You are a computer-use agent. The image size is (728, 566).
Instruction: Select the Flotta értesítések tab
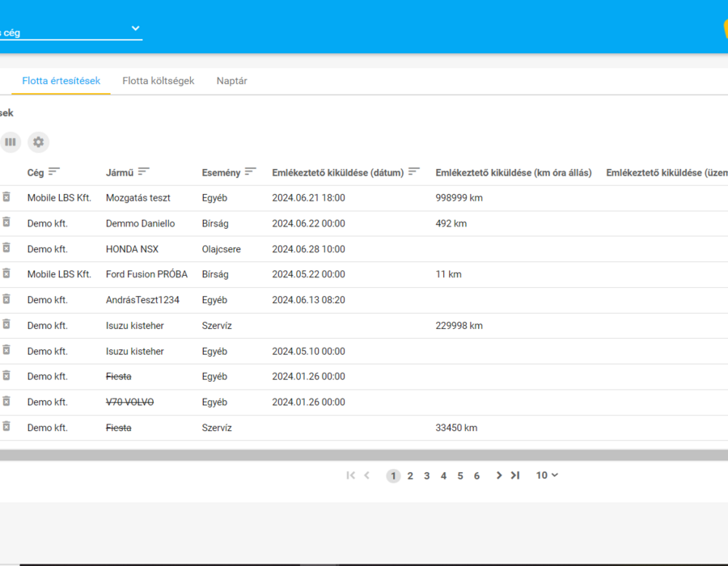[x=61, y=81]
